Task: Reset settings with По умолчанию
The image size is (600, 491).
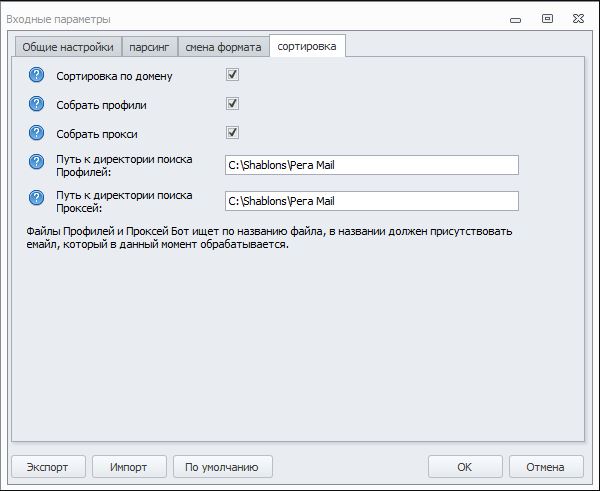Action: point(222,467)
